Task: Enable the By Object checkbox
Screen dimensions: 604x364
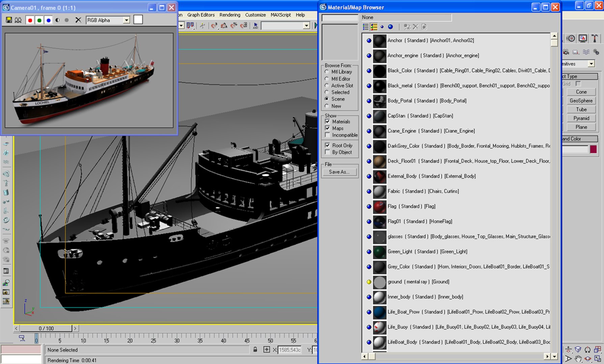Action: click(327, 152)
